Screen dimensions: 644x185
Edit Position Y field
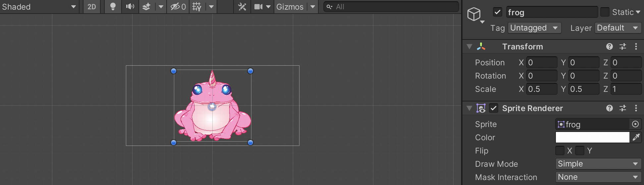[x=584, y=62]
